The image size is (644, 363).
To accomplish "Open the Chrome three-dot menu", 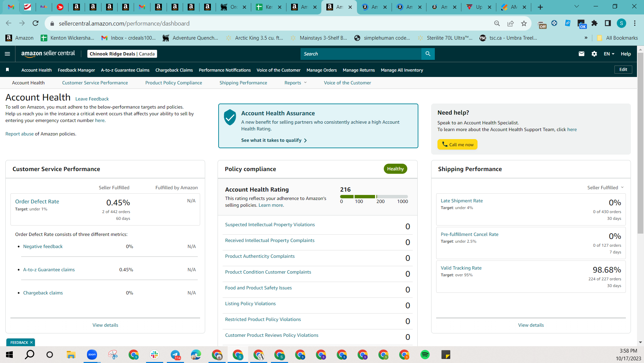I will click(635, 23).
